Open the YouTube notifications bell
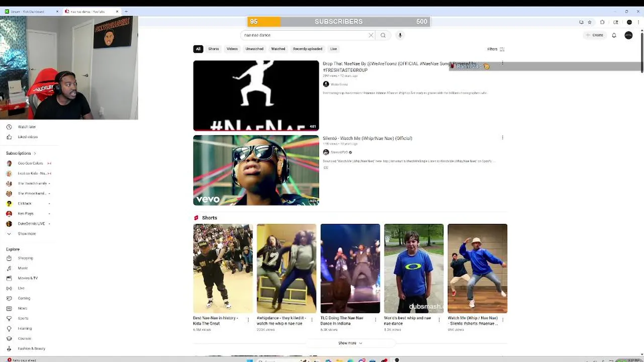Screen dimensions: 644x362 click(614, 35)
